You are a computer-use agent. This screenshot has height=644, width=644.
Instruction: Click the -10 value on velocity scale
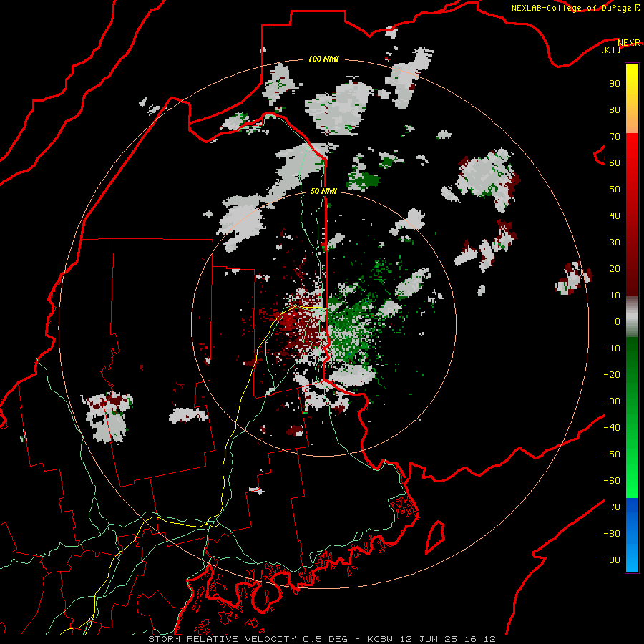point(612,348)
